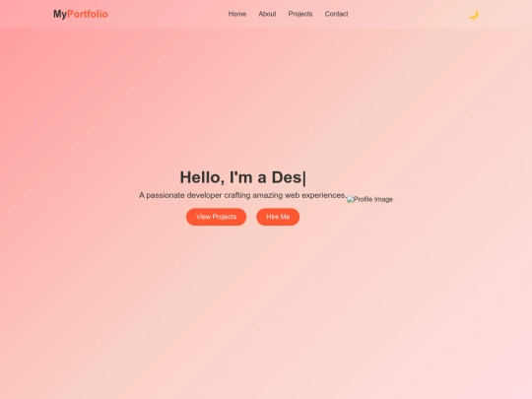Go to the About section
The height and width of the screenshot is (399, 532).
[267, 14]
